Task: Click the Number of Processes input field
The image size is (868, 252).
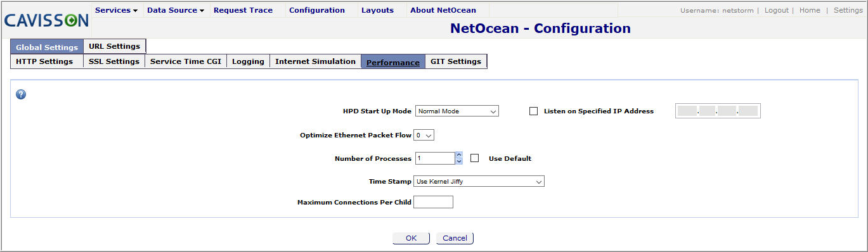Action: pyautogui.click(x=435, y=158)
